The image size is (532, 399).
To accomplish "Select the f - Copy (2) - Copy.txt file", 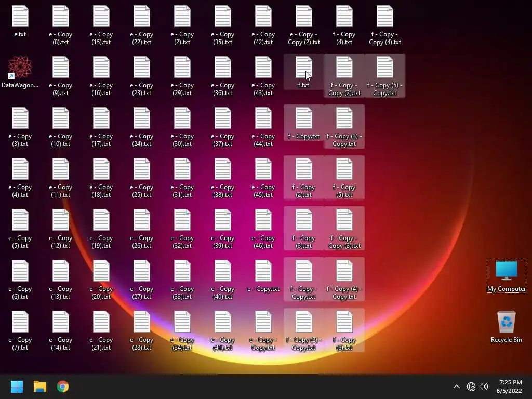I will point(303,330).
